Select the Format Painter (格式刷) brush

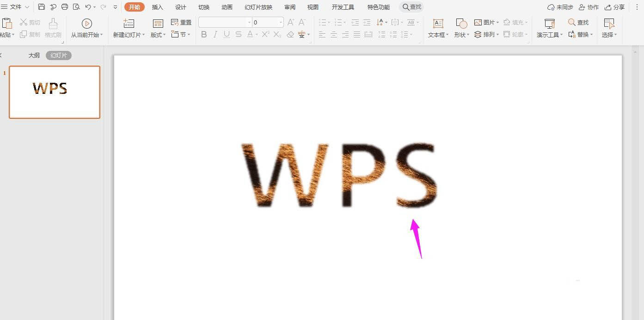[x=53, y=24]
